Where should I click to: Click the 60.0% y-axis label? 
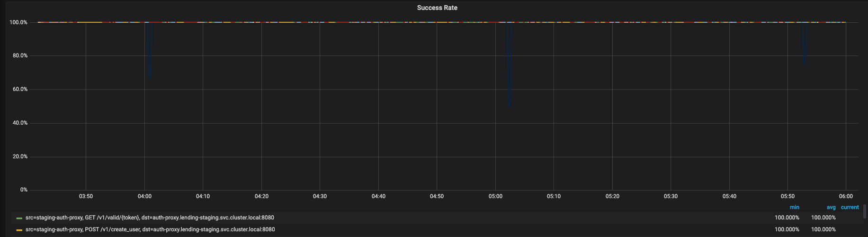tap(20, 89)
